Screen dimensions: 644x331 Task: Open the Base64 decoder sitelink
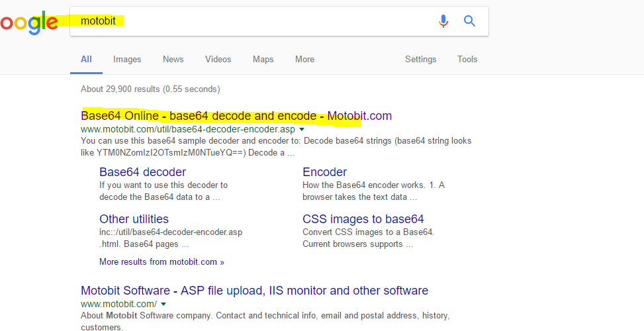[142, 171]
